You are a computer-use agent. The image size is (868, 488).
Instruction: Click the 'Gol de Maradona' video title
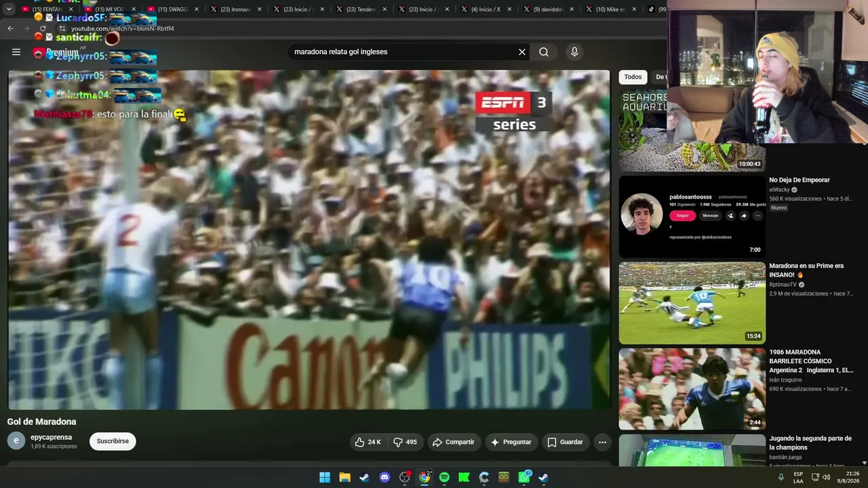[41, 422]
